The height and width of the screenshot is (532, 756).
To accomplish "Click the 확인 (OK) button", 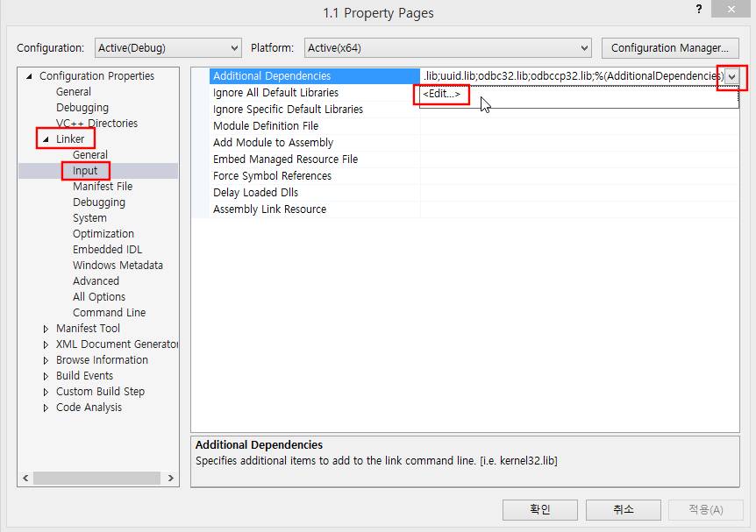I will click(x=540, y=509).
